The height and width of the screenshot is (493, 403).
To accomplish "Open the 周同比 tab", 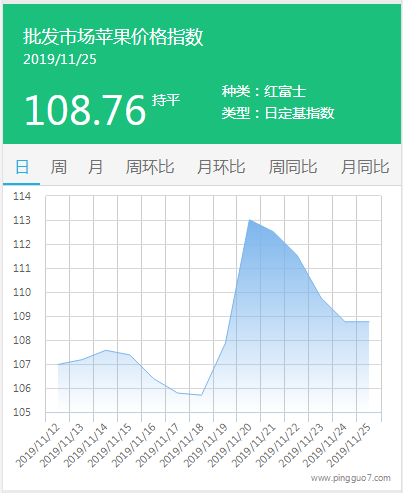I will (293, 167).
